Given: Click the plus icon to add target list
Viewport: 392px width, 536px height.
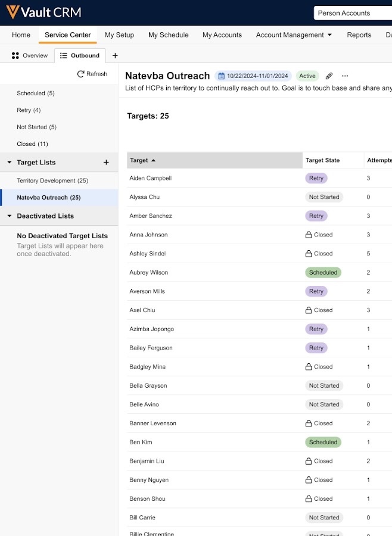Looking at the screenshot, I should click(x=106, y=163).
